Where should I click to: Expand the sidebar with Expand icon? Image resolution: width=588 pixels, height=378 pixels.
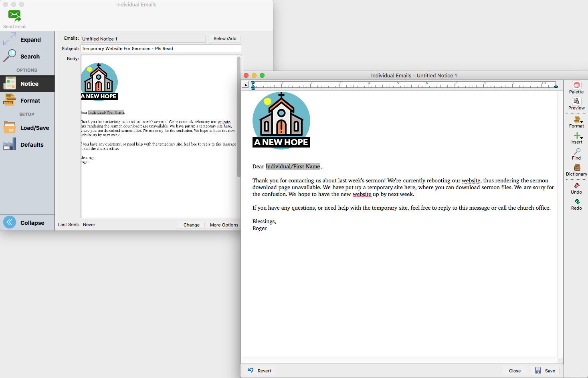pos(10,39)
